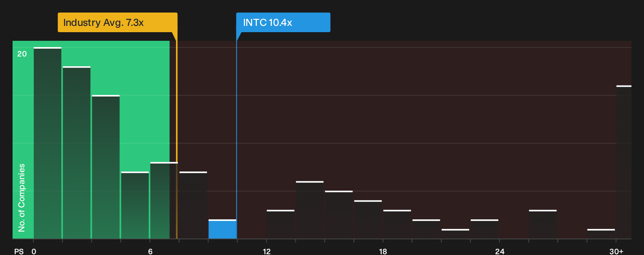Click the tallest bar at PS 0

48,143
